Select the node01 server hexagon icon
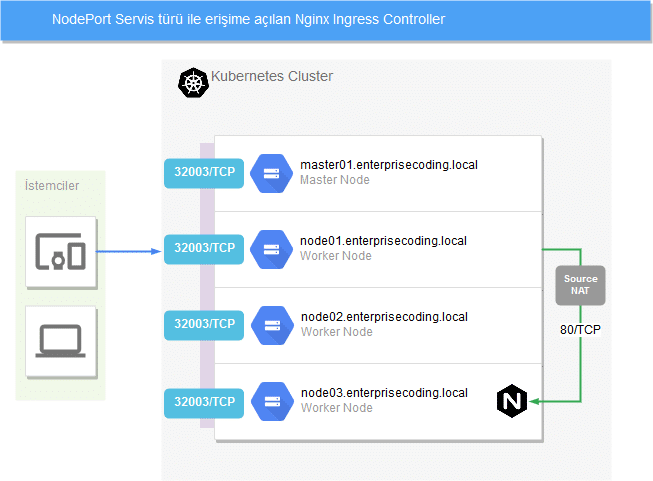 click(x=271, y=249)
